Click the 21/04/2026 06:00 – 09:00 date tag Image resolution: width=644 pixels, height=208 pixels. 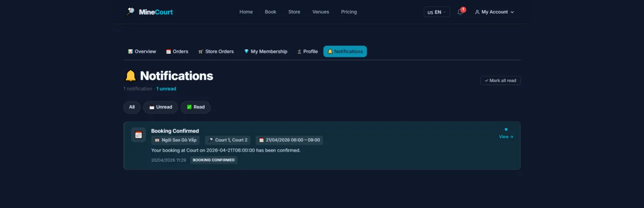(x=289, y=140)
